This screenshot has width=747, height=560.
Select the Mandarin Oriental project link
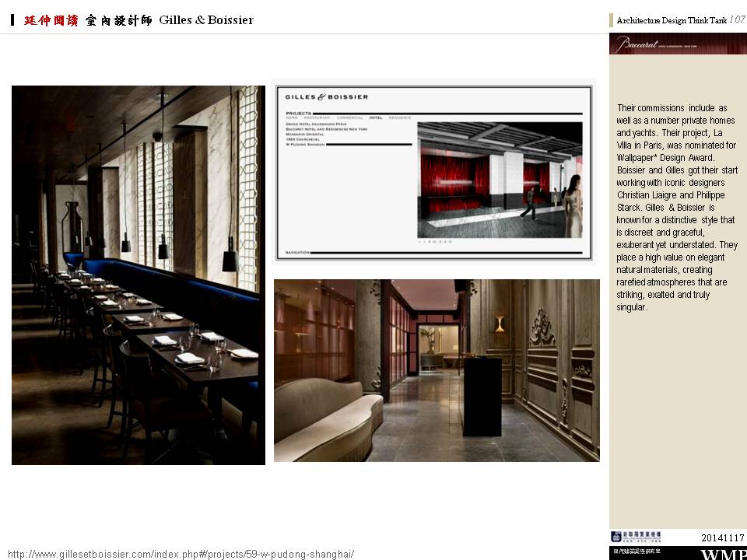click(x=307, y=134)
